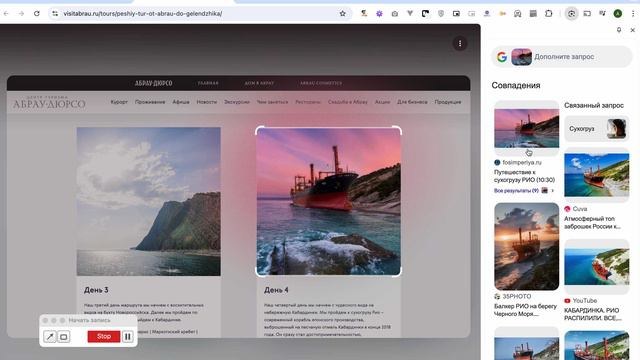Screen dimensions: 640x360
Task: Click 'Все результаты (9)' link
Action: [516, 191]
